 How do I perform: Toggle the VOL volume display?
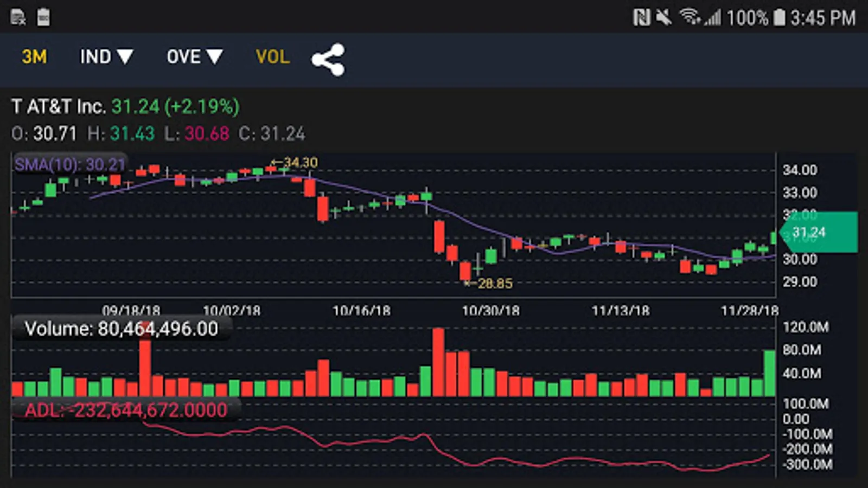point(272,57)
